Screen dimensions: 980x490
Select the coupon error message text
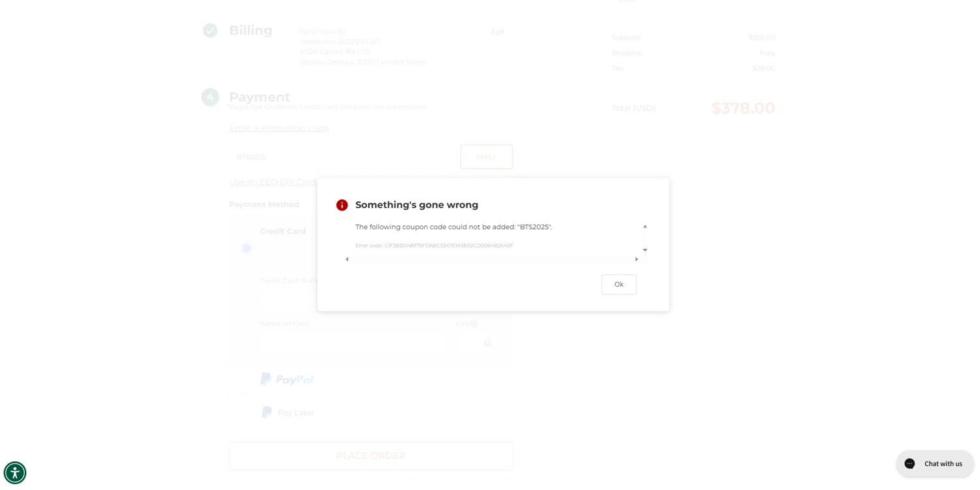point(453,227)
